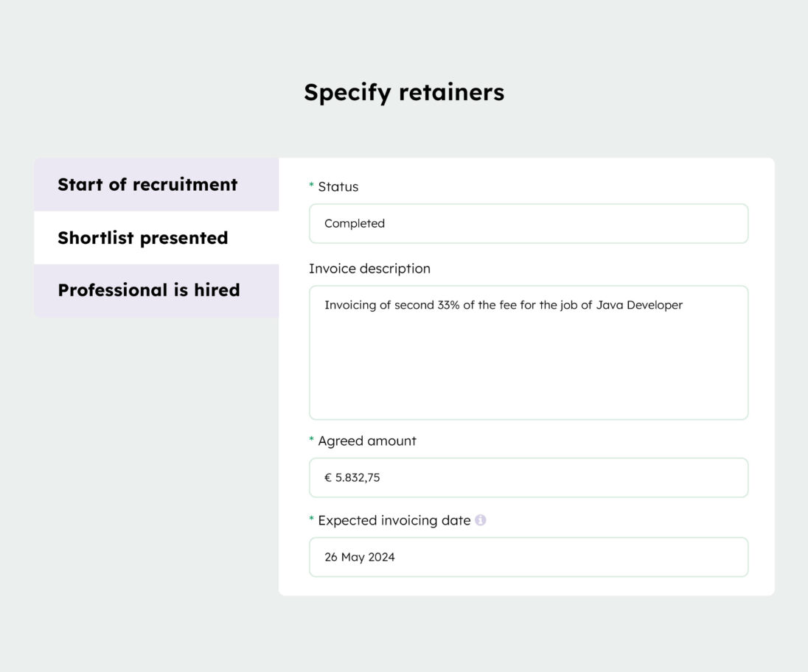Click the "Agreed amount" label
This screenshot has width=808, height=672.
click(366, 441)
